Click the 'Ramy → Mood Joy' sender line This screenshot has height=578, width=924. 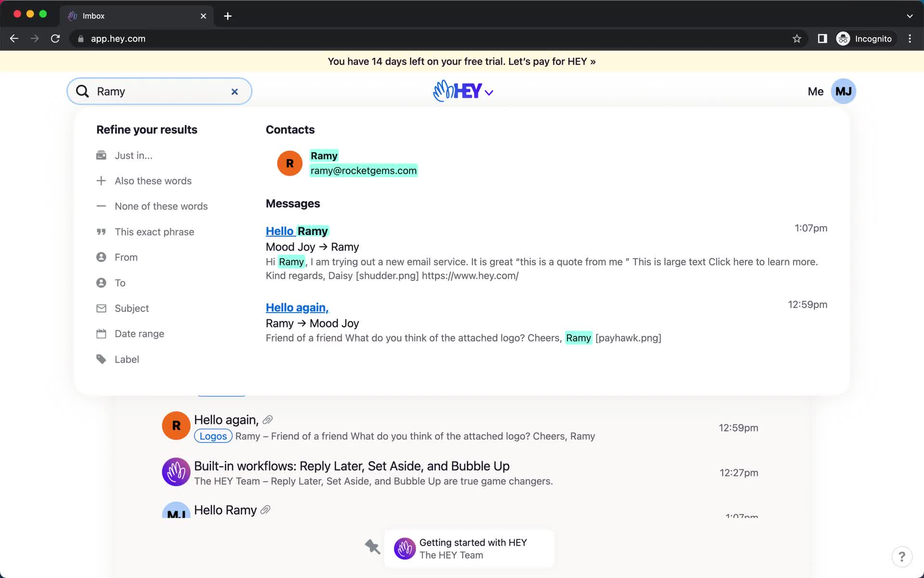tap(312, 324)
